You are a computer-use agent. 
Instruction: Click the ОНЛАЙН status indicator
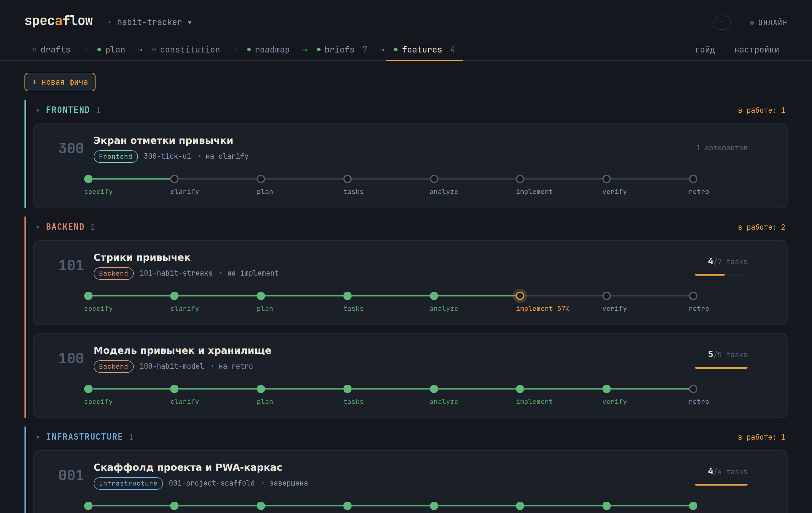pyautogui.click(x=768, y=23)
